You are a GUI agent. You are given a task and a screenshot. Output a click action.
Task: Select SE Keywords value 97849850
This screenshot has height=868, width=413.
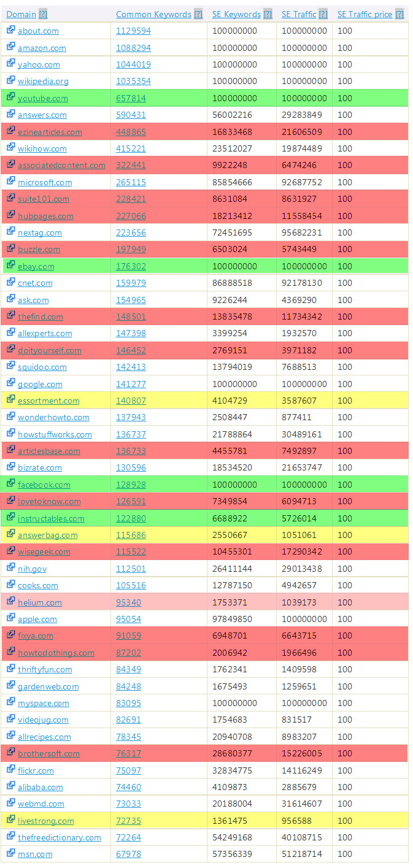(x=232, y=619)
